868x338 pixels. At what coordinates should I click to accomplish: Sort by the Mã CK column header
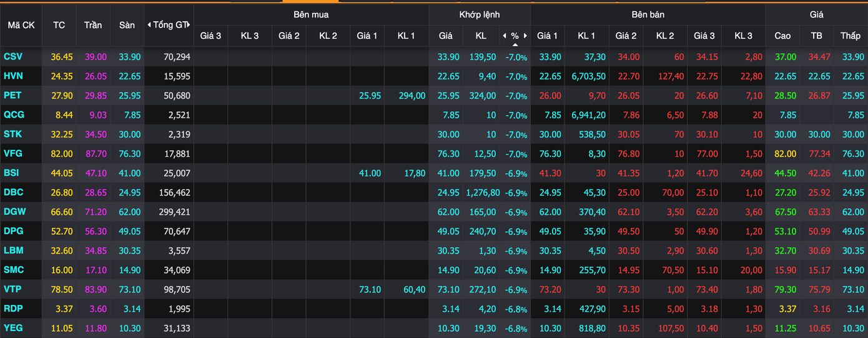pyautogui.click(x=21, y=25)
